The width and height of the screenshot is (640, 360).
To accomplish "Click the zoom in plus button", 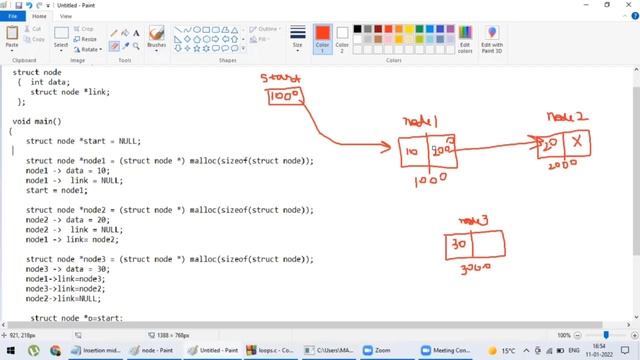I will pyautogui.click(x=634, y=335).
